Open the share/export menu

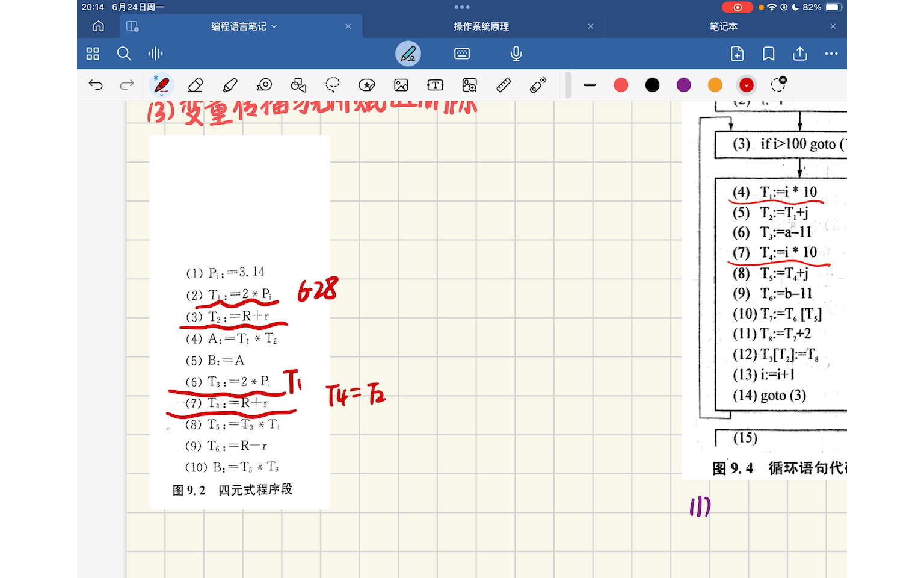click(x=800, y=54)
